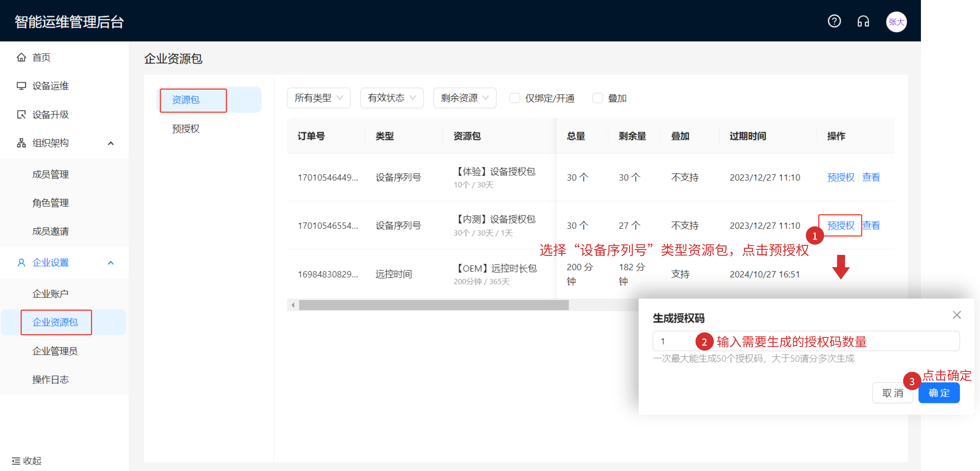
Task: Click the 确定 button in dialog
Action: click(939, 393)
